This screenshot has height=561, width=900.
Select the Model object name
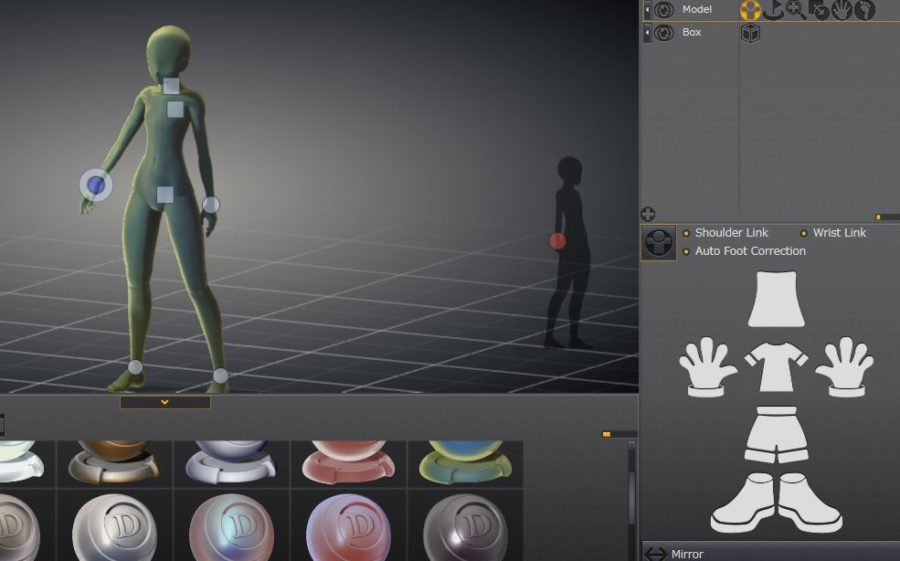coord(697,9)
